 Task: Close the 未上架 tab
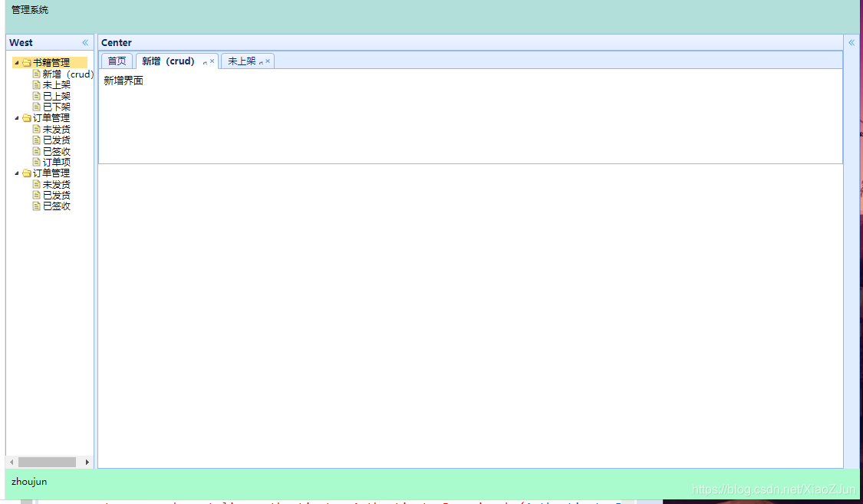[268, 61]
